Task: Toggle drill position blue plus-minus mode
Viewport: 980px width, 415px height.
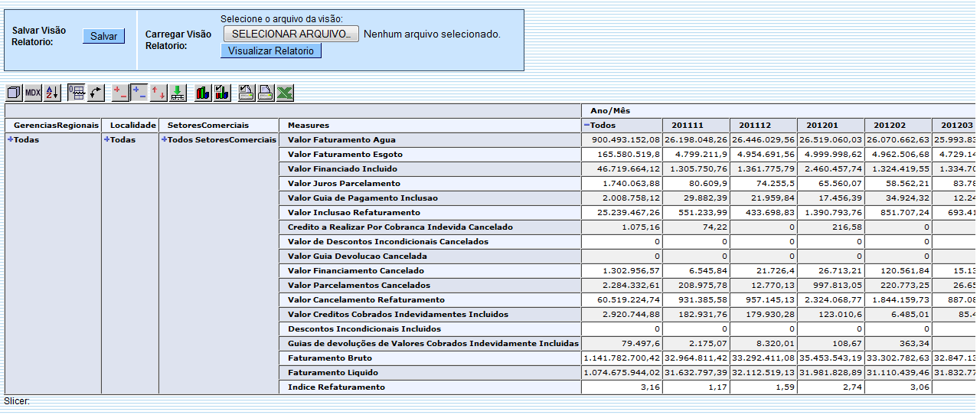Action: pyautogui.click(x=139, y=93)
